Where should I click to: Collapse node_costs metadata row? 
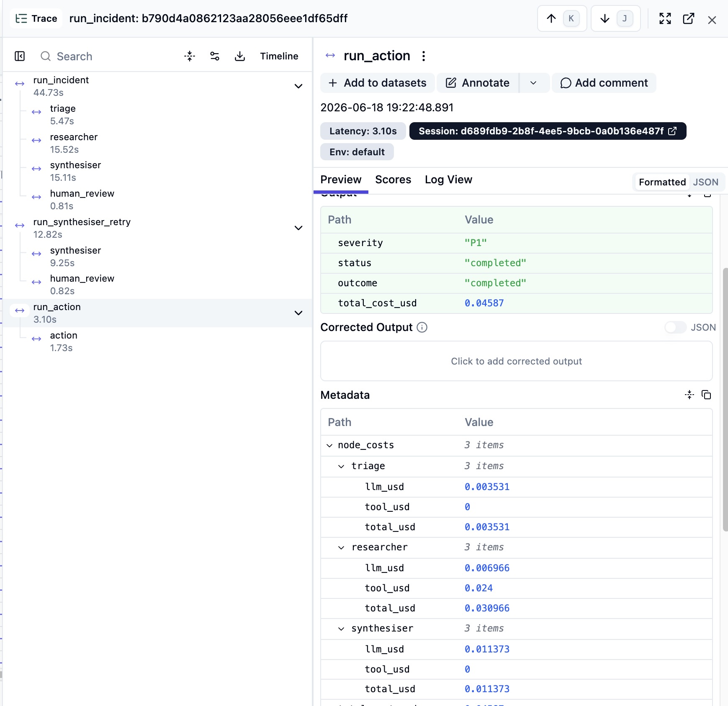(329, 445)
